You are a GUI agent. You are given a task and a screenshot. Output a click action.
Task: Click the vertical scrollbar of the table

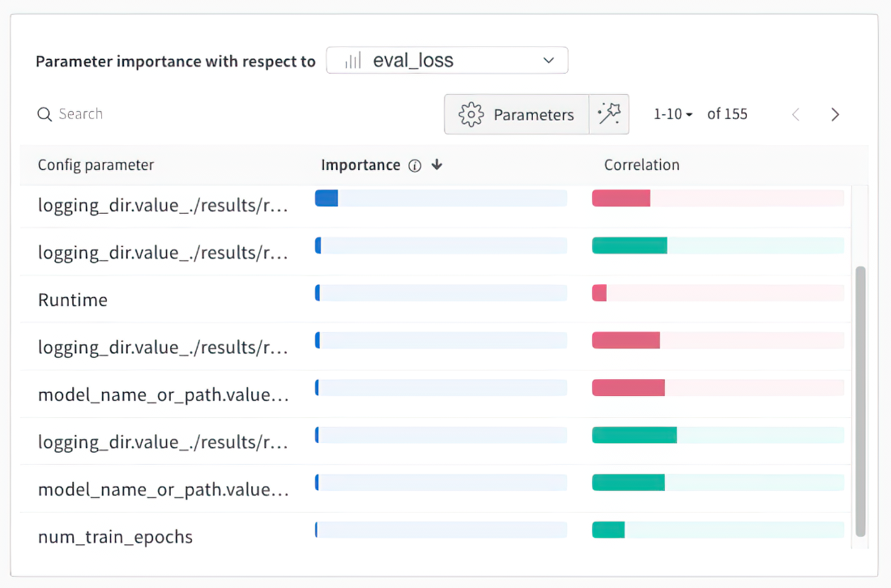click(x=860, y=401)
